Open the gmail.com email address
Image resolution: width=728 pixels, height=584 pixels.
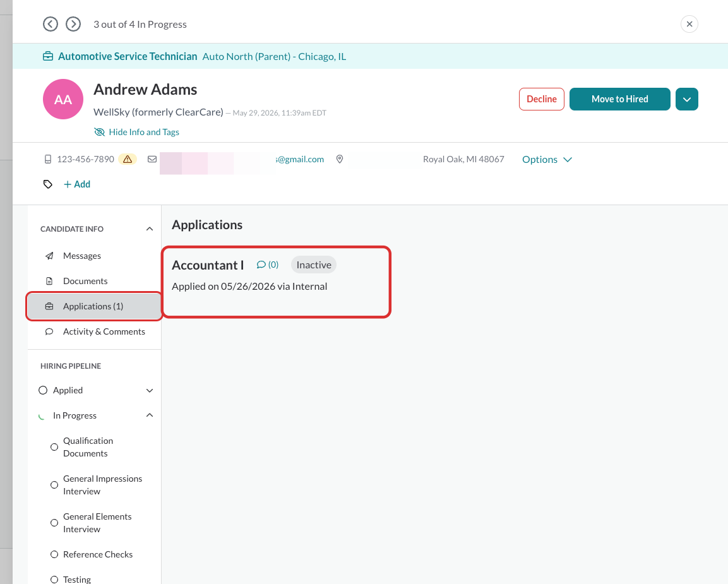click(300, 160)
